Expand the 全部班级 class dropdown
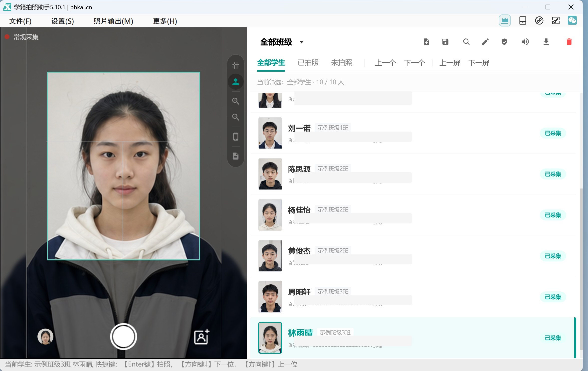 (x=282, y=42)
